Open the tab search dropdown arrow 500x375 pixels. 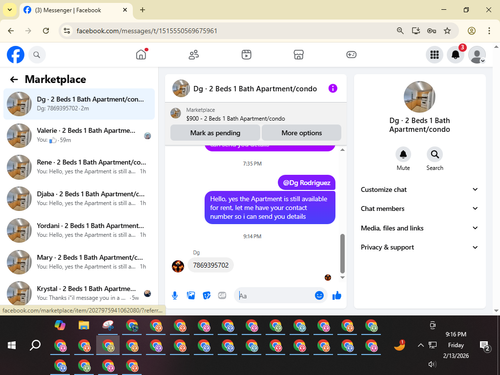[10, 10]
